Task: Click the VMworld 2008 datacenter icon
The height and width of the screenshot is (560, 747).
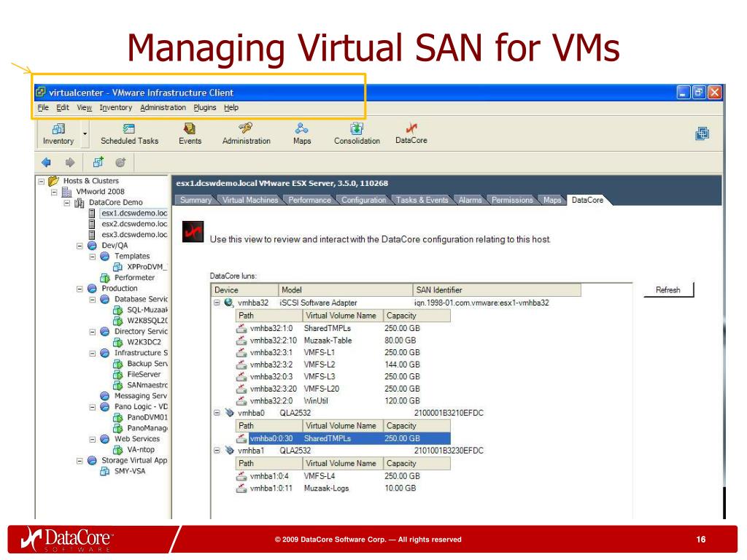Action: [x=67, y=192]
